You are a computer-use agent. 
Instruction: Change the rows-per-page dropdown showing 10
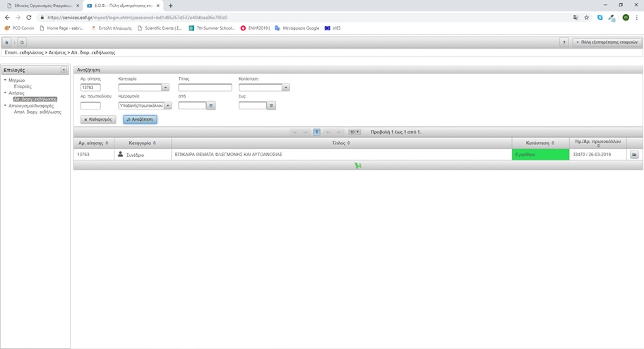pos(354,132)
